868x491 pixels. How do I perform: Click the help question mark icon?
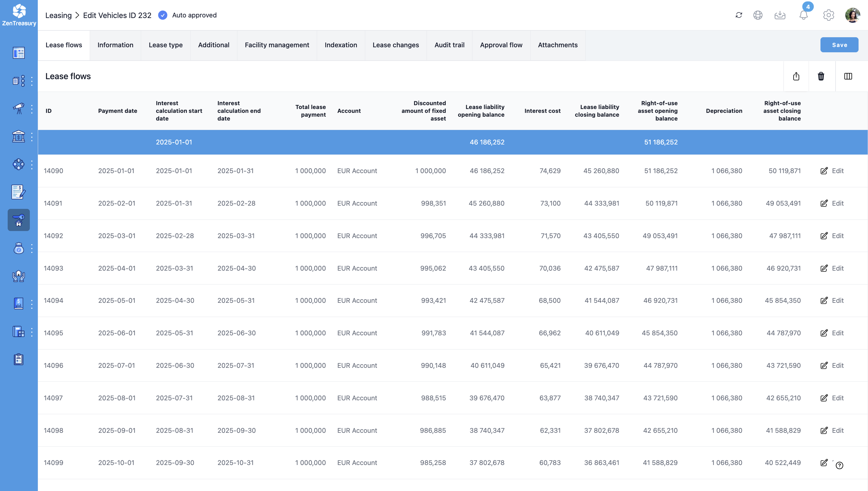839,465
